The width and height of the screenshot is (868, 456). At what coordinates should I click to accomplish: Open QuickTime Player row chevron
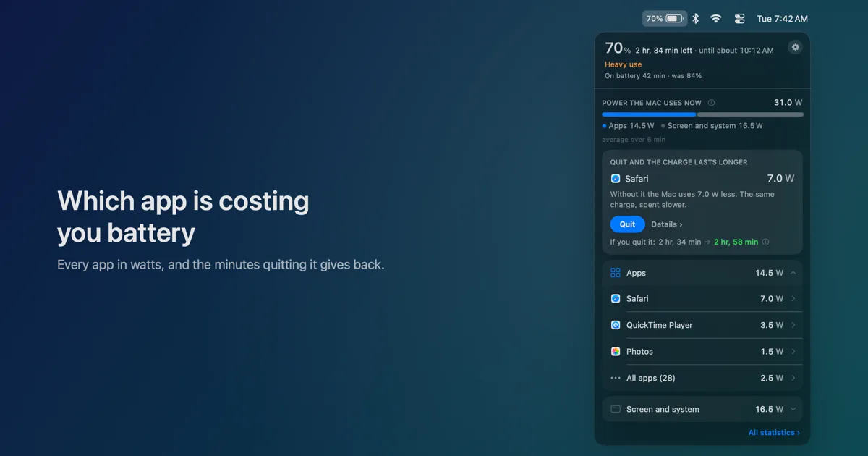[793, 325]
